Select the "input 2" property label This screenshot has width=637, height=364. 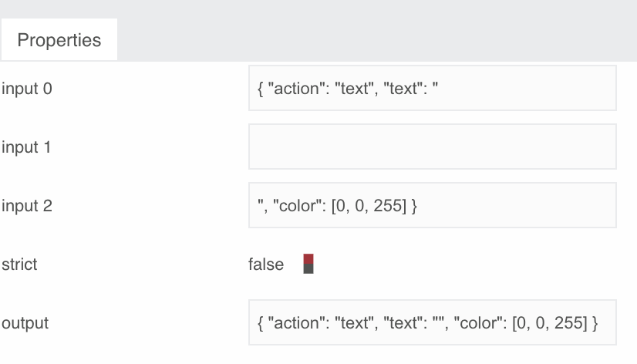pyautogui.click(x=27, y=206)
